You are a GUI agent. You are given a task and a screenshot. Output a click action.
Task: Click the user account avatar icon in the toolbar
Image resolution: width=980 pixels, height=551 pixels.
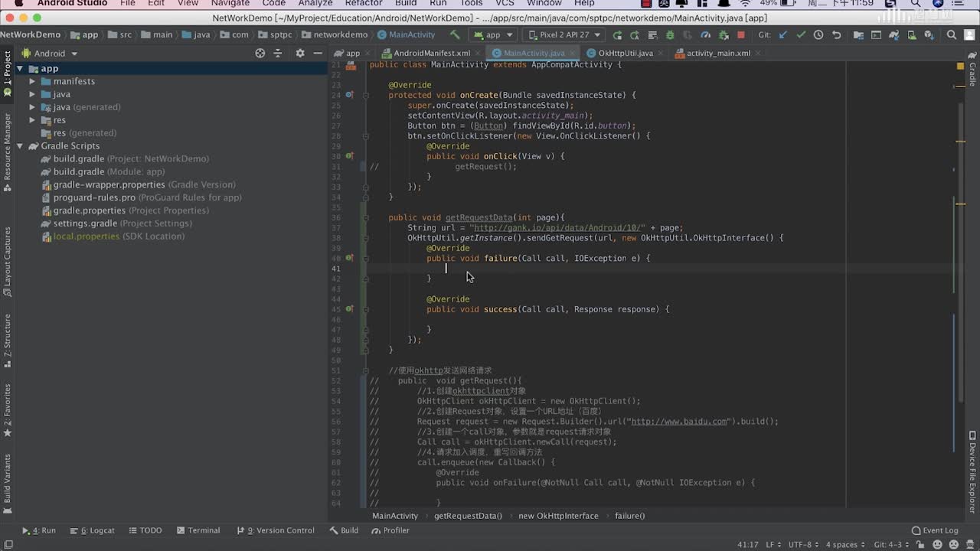(x=969, y=34)
